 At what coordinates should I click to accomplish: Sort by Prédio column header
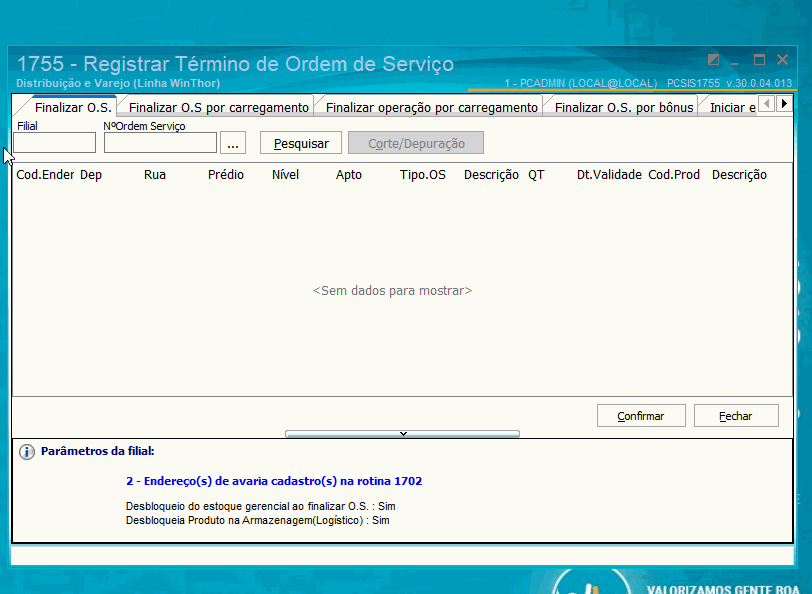[226, 175]
